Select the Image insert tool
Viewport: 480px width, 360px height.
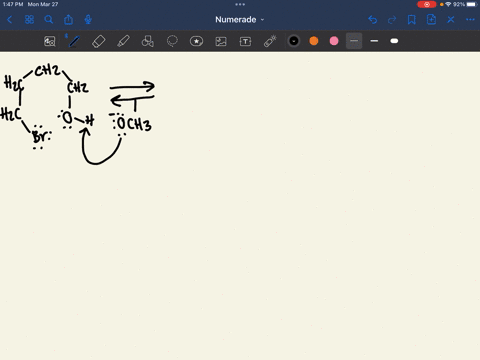click(221, 41)
